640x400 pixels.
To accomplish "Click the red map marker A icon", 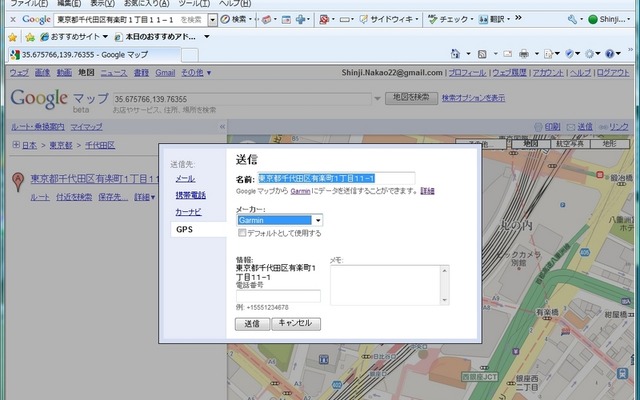I will pyautogui.click(x=18, y=182).
